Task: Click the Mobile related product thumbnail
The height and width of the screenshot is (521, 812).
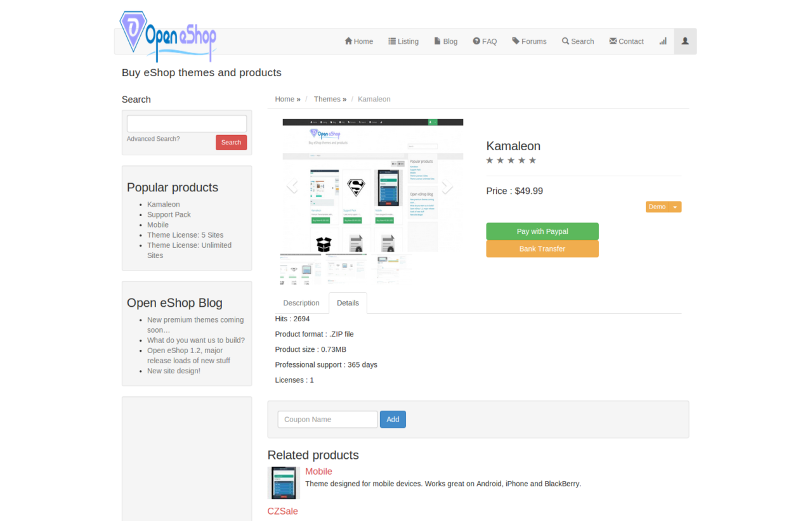Action: (x=284, y=483)
